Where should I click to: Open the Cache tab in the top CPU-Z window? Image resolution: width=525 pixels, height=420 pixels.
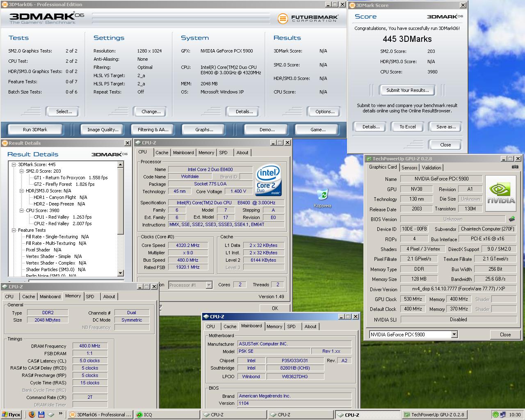coord(162,153)
